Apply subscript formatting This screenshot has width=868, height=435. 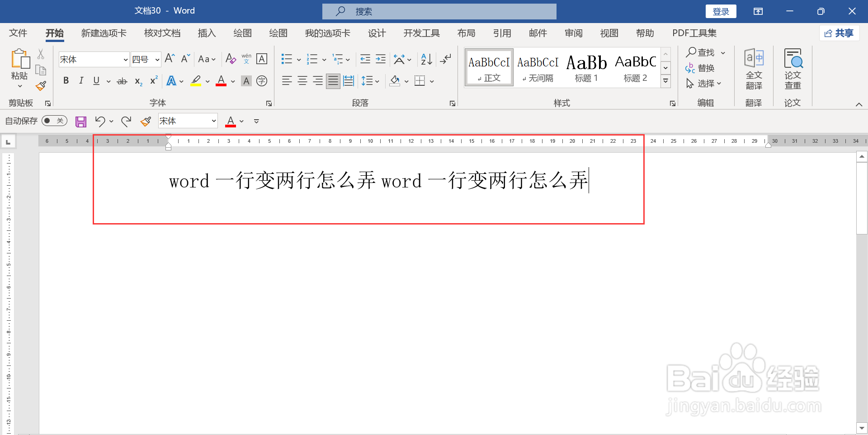coord(138,81)
